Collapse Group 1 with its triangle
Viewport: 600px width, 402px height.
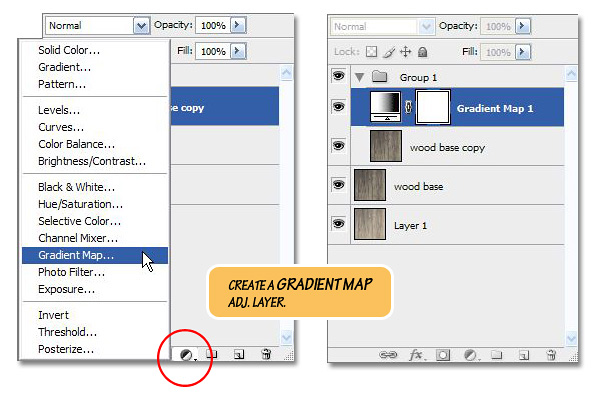tap(359, 77)
